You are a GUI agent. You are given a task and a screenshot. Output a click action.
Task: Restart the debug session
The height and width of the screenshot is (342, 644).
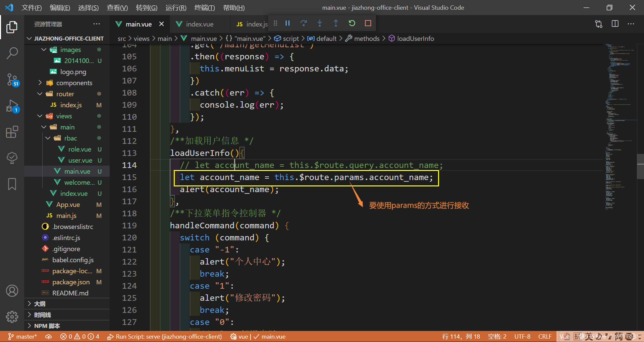(x=352, y=23)
